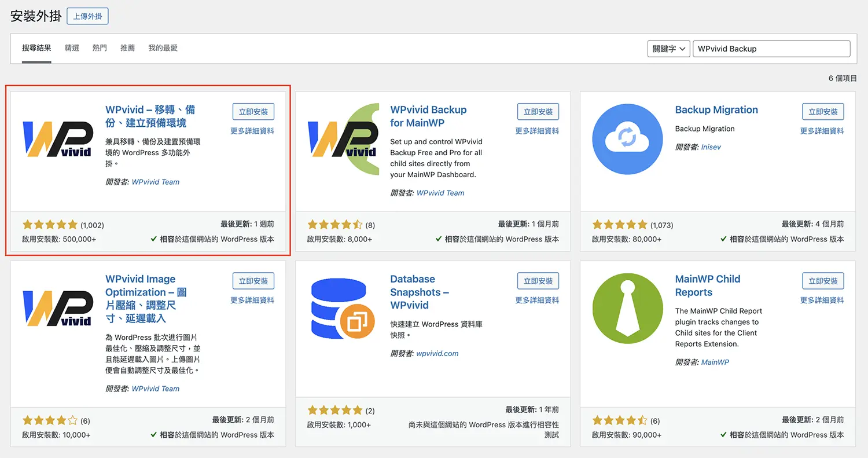Install Database Snapshots – WPvivid plugin

[x=538, y=281]
